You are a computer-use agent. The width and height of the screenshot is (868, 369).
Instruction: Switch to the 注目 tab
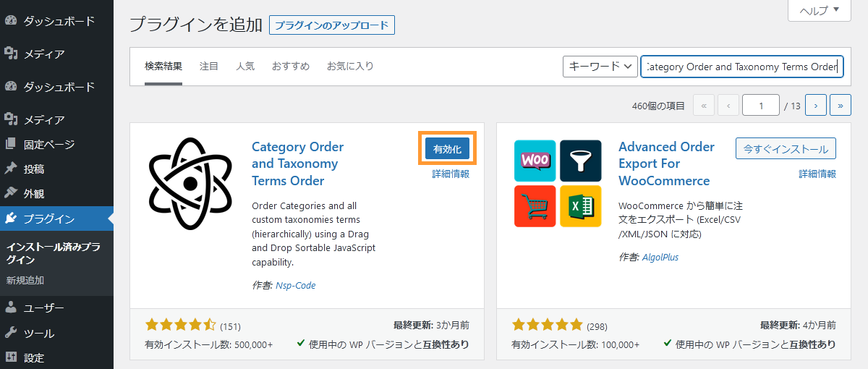(209, 66)
